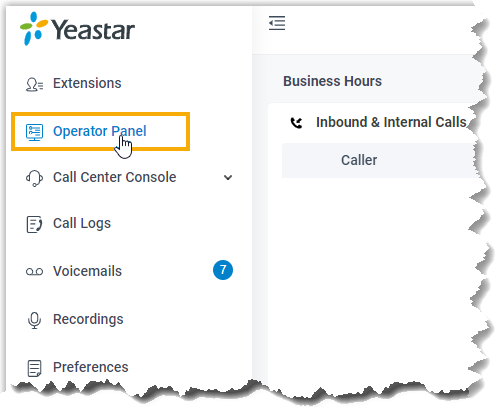
Task: Click the Operator Panel monitor icon
Action: pyautogui.click(x=34, y=132)
